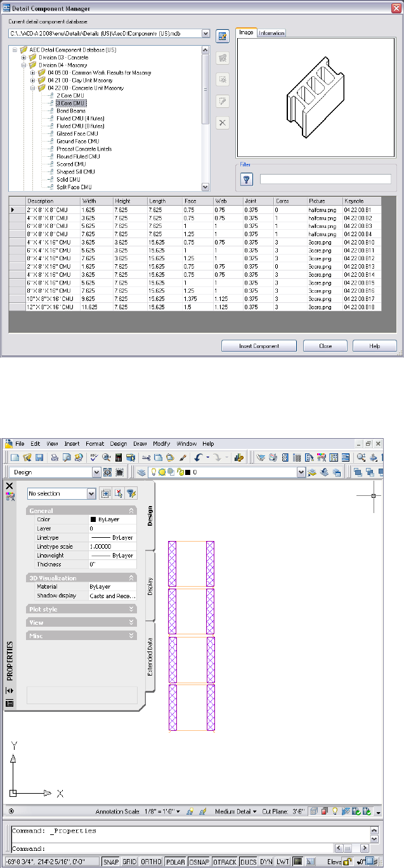Image resolution: width=404 pixels, height=868 pixels.
Task: Toggle DYN input in status bar
Action: coord(266,862)
